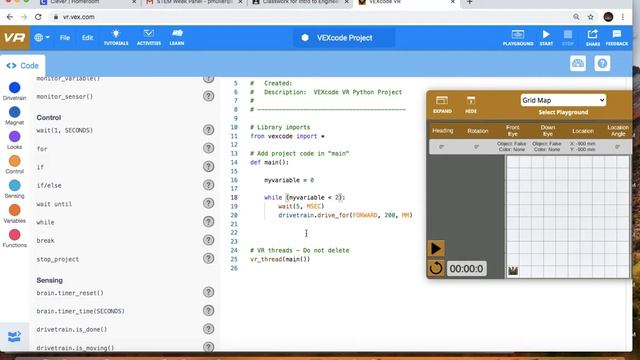Open the Edit menu

[87, 38]
